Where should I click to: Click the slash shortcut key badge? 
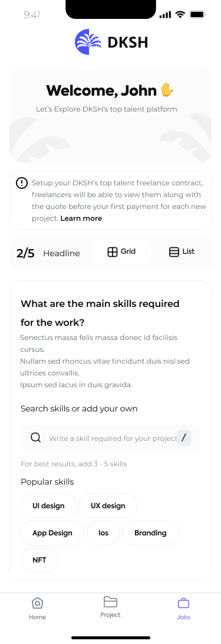tap(184, 438)
